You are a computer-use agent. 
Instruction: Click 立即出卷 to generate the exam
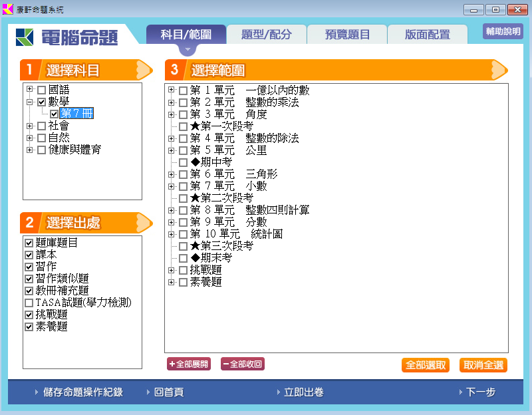[303, 392]
